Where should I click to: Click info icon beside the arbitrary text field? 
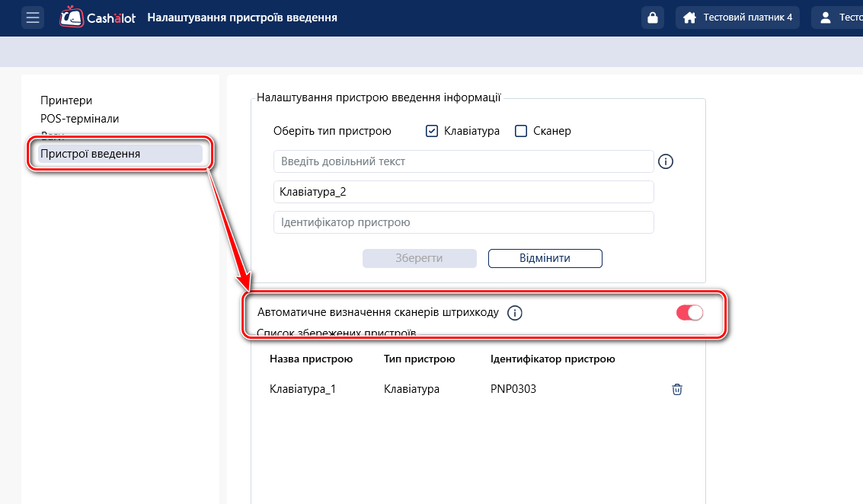pyautogui.click(x=666, y=161)
